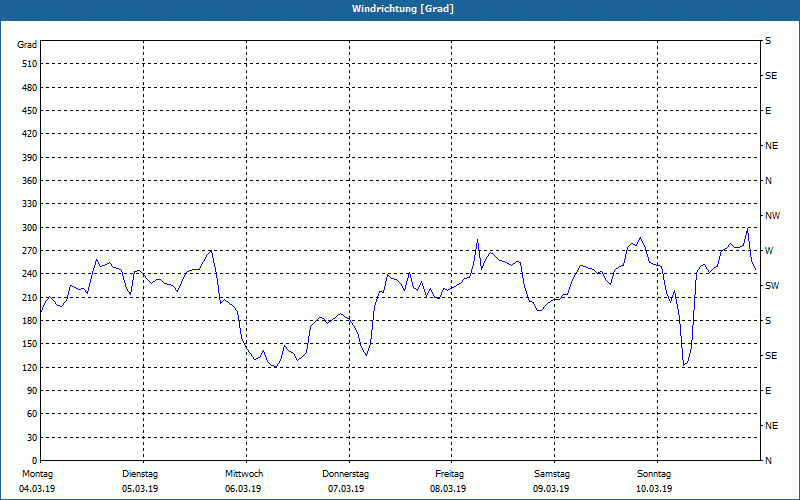This screenshot has width=800, height=500.
Task: Select the S compass label level with 180
Action: 768,321
